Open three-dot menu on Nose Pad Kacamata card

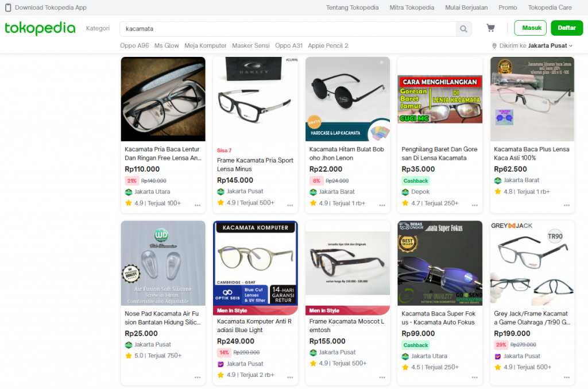[x=198, y=378]
